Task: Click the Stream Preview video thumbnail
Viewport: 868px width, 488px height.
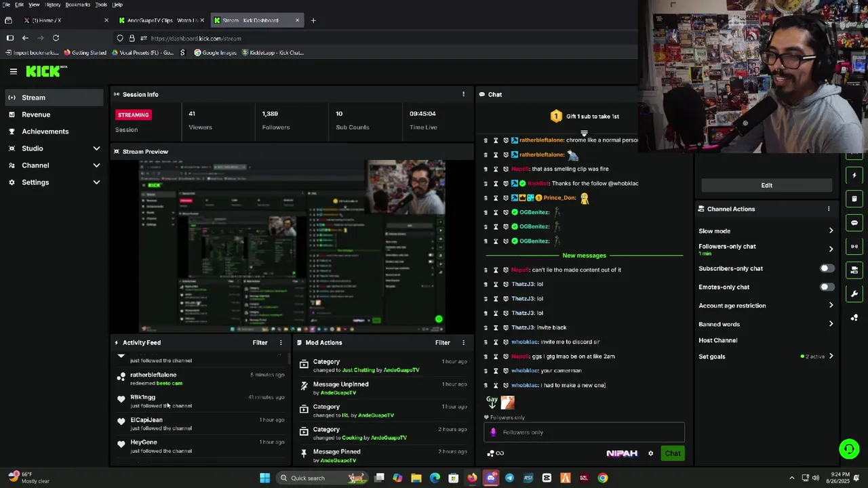Action: (292, 246)
